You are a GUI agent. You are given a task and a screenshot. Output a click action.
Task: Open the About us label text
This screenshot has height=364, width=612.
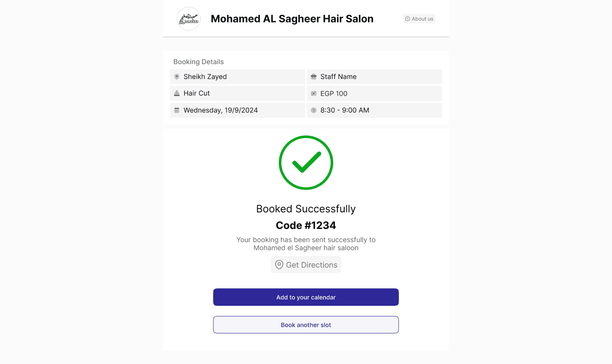coord(422,19)
